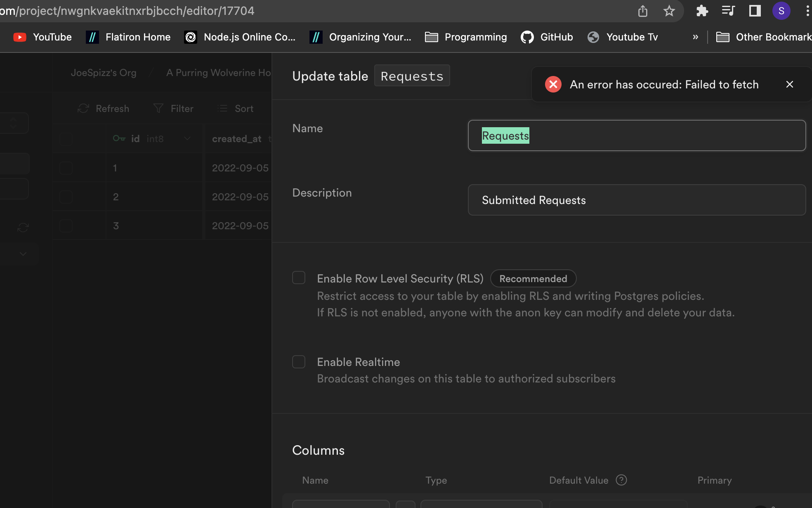Dismiss the 'Failed to fetch' error notification

789,84
